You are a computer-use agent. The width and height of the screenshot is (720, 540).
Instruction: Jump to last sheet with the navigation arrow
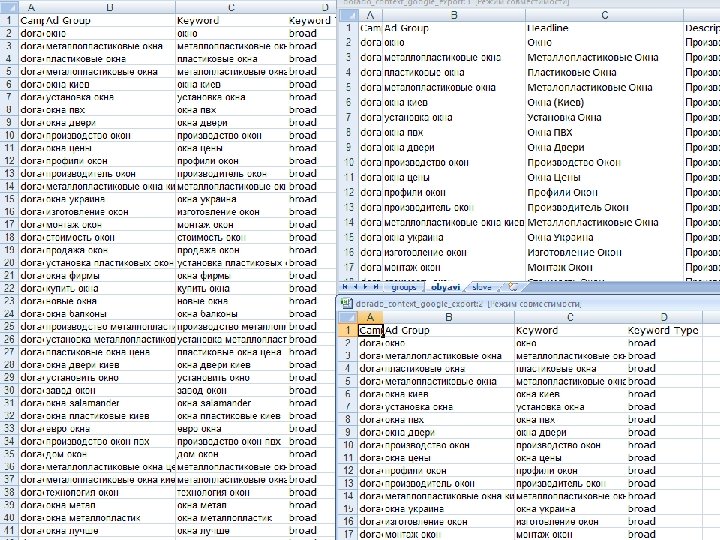[x=376, y=287]
